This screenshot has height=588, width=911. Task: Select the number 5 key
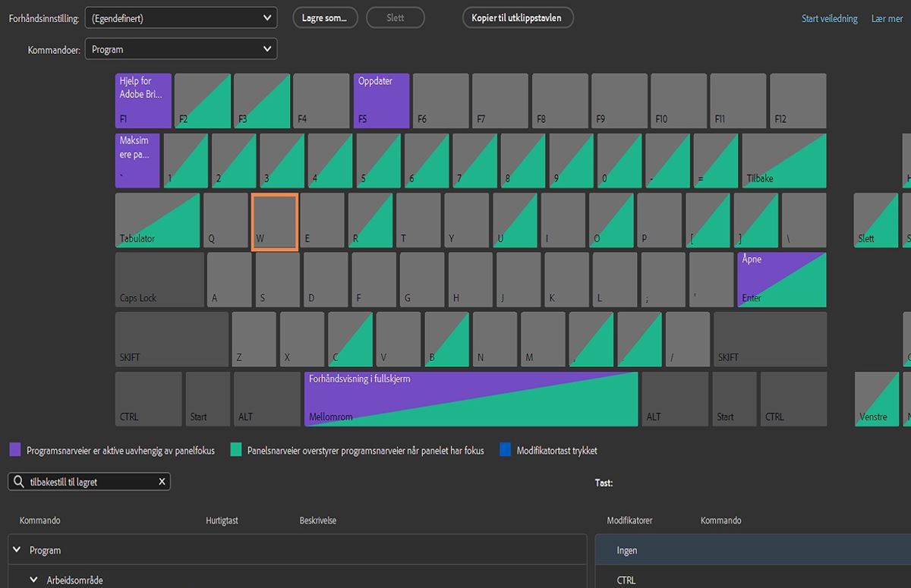tap(379, 161)
